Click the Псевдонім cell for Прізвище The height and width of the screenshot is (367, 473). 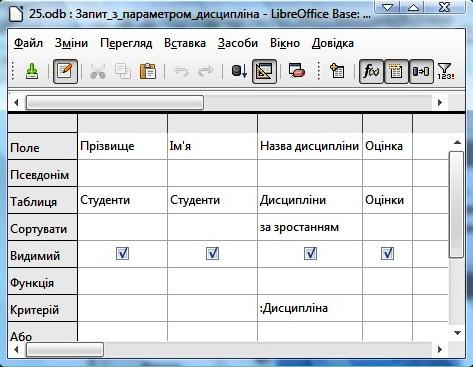click(122, 173)
